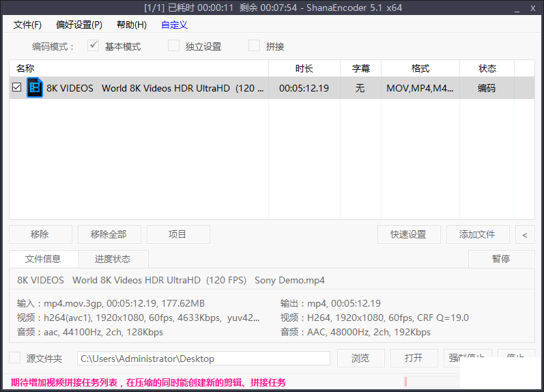Screen dimensions: 544x392
Task: Click the video file icon in the list
Action: pyautogui.click(x=35, y=88)
